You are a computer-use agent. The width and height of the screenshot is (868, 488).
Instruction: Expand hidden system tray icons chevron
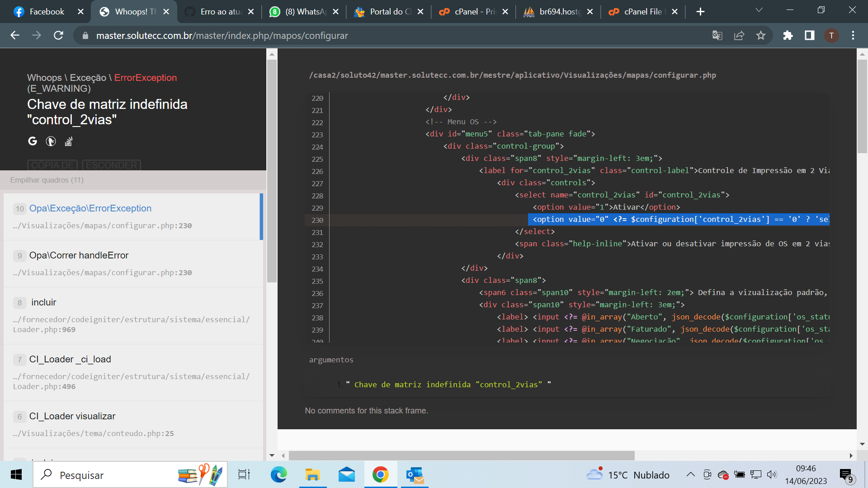pos(691,475)
